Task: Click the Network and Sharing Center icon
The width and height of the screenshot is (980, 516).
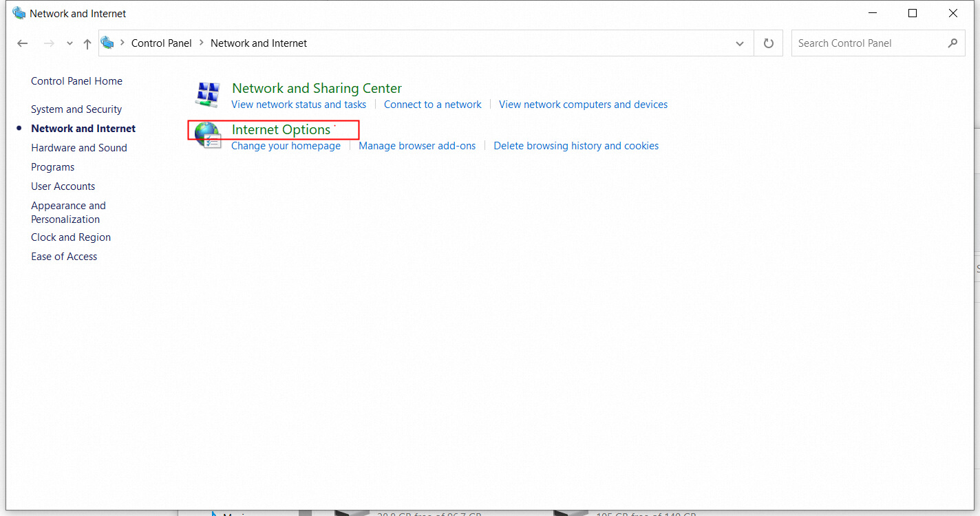Action: click(207, 94)
